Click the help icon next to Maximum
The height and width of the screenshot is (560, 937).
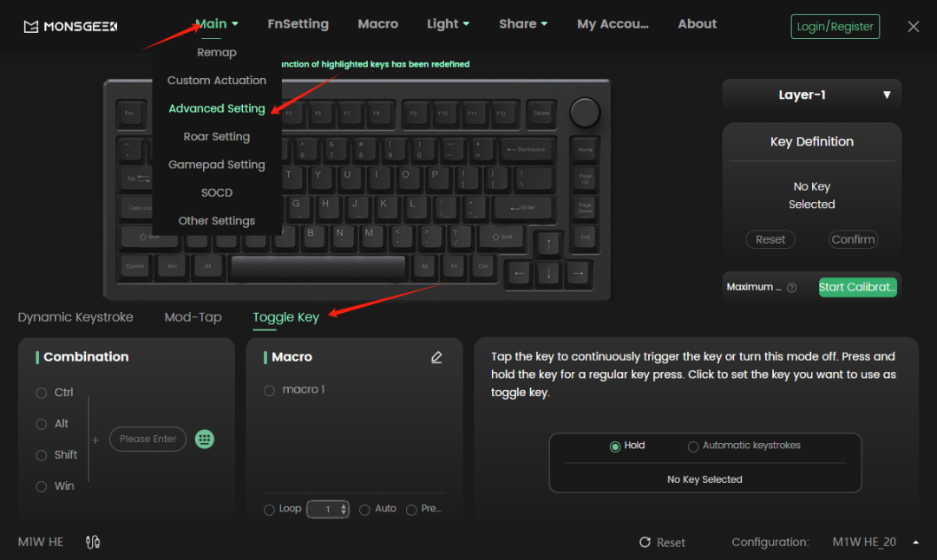791,288
